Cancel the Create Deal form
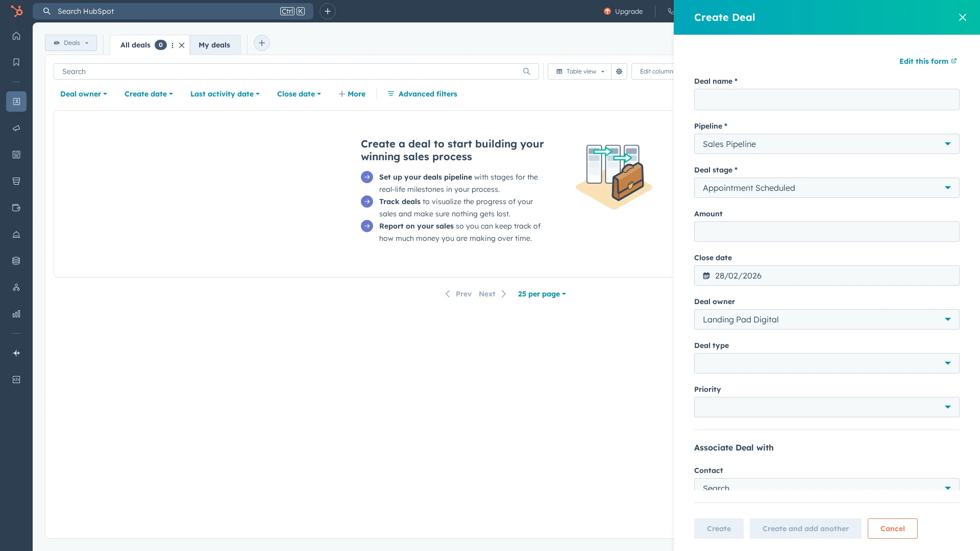This screenshot has width=980, height=551. coord(892,529)
